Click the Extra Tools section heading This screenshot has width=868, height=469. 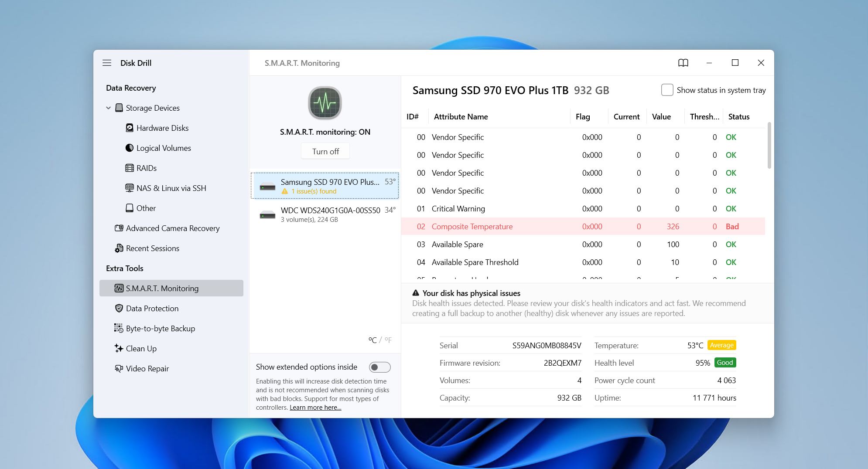pyautogui.click(x=124, y=268)
